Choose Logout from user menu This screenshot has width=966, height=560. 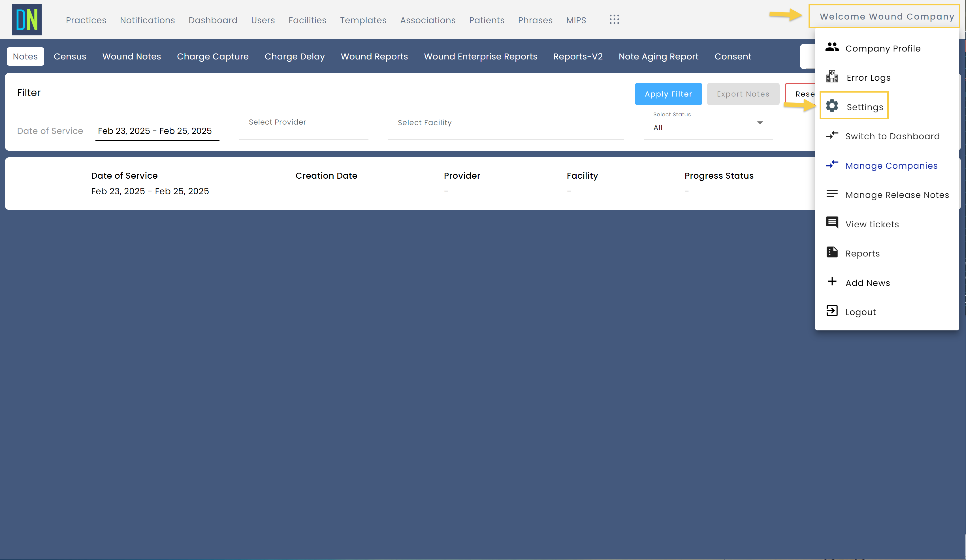tap(887, 312)
